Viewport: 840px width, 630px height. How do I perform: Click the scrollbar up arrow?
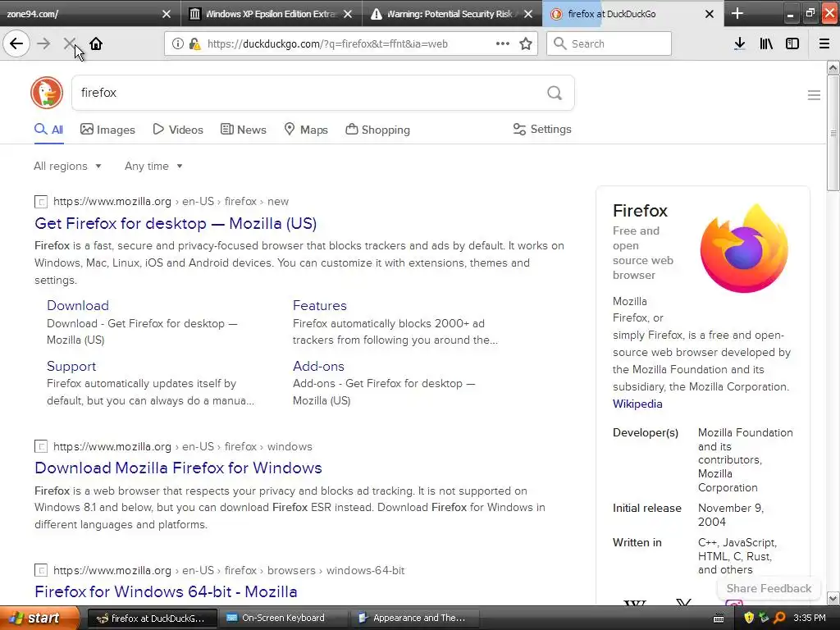[x=833, y=67]
